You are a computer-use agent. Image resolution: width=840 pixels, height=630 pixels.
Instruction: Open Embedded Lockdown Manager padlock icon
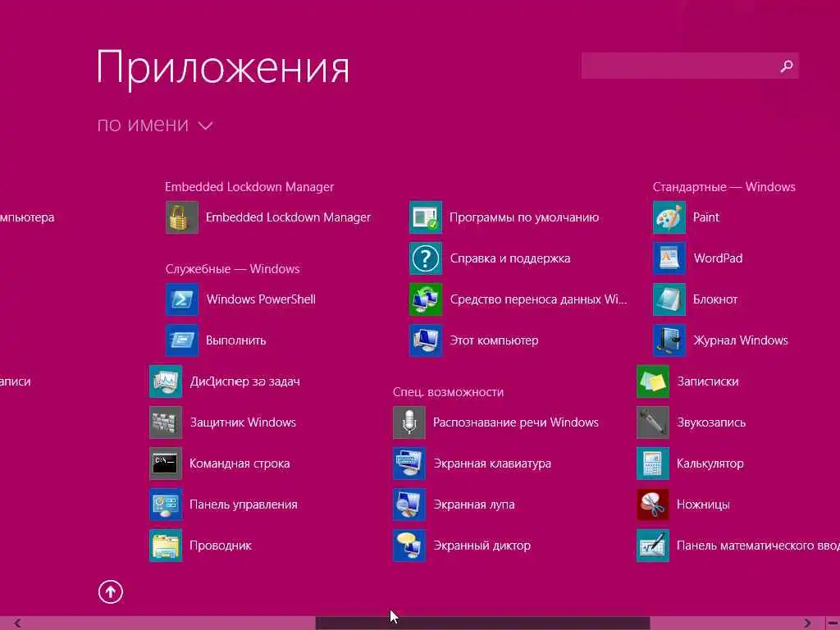click(181, 217)
